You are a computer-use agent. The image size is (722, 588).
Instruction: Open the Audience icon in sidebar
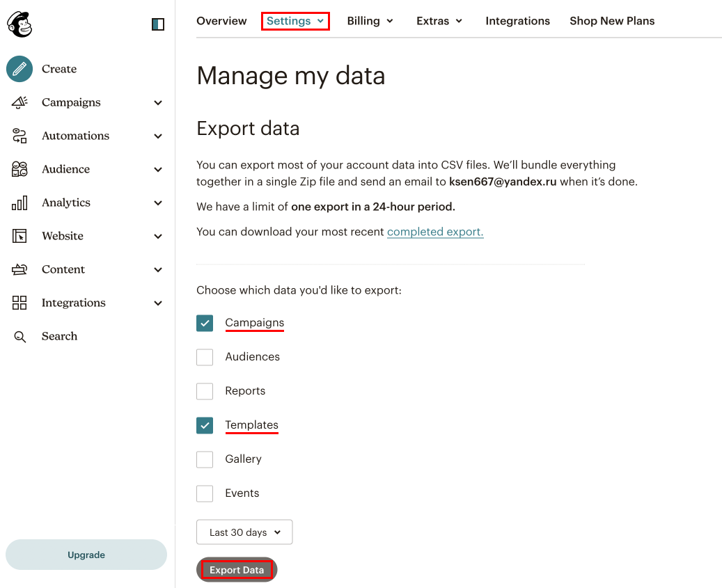tap(19, 169)
